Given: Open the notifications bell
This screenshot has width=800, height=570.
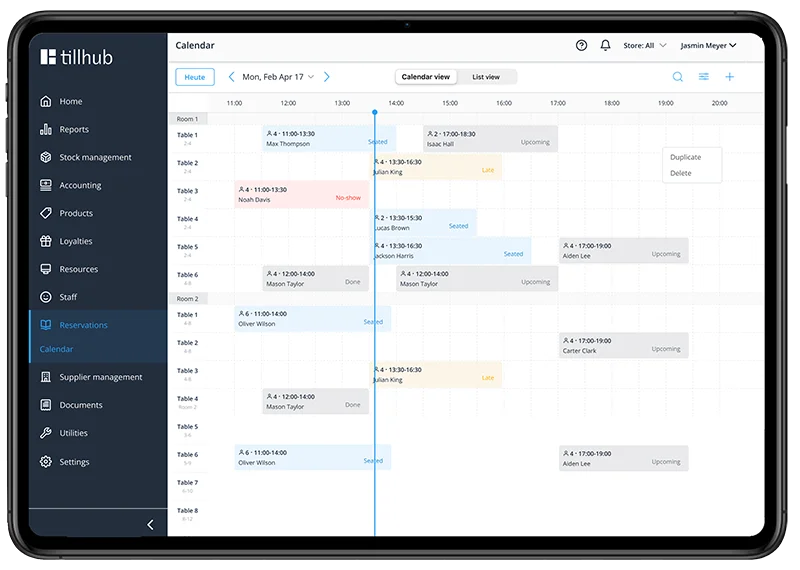Looking at the screenshot, I should [x=605, y=45].
